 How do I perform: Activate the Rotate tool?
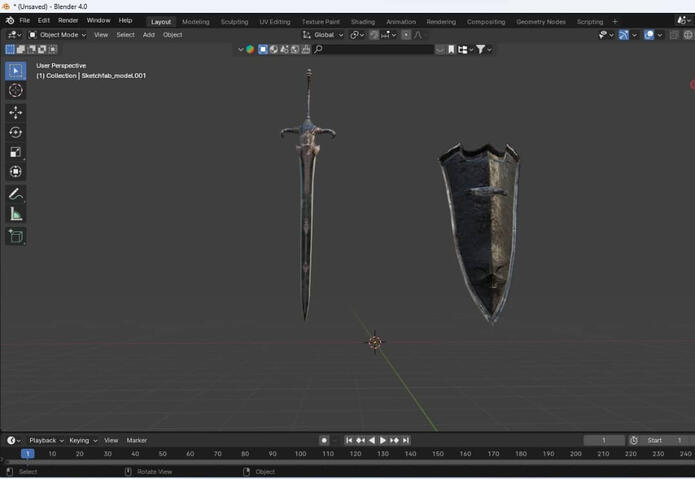[x=16, y=132]
